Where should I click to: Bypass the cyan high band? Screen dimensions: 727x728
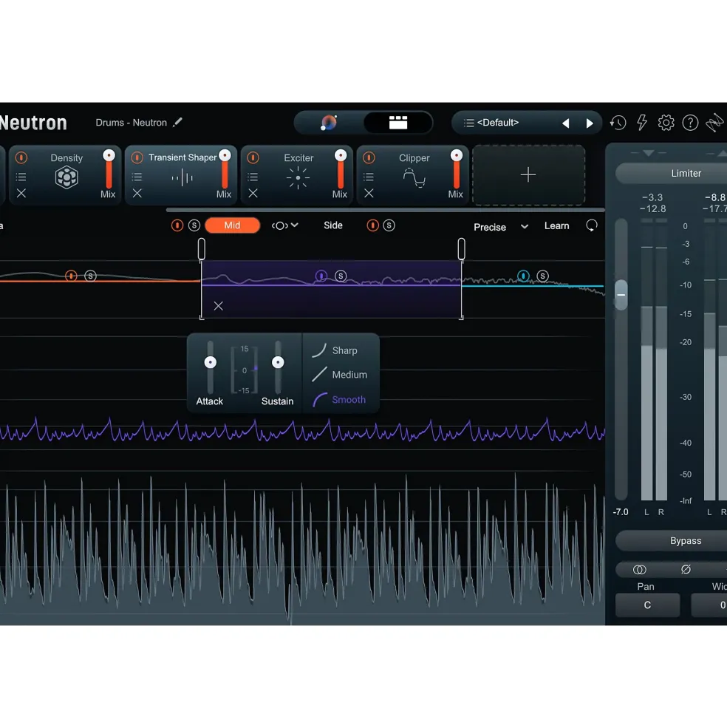[x=523, y=276]
